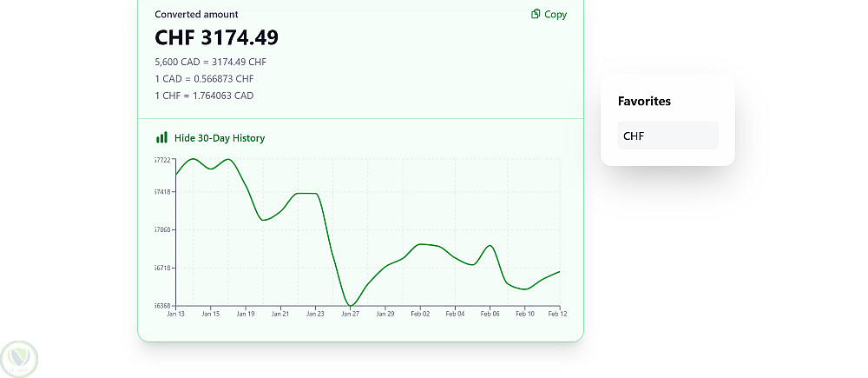Click the Copy button label

coord(556,14)
